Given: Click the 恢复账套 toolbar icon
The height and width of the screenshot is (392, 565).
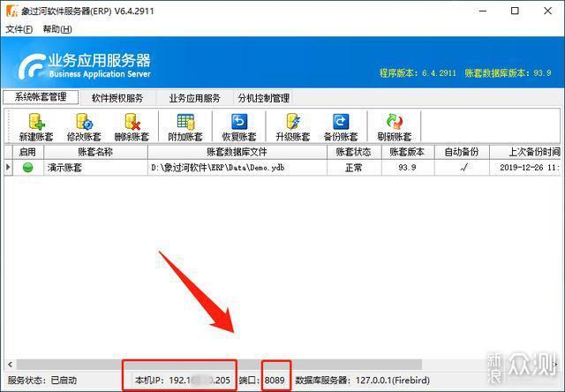Looking at the screenshot, I should [x=239, y=122].
